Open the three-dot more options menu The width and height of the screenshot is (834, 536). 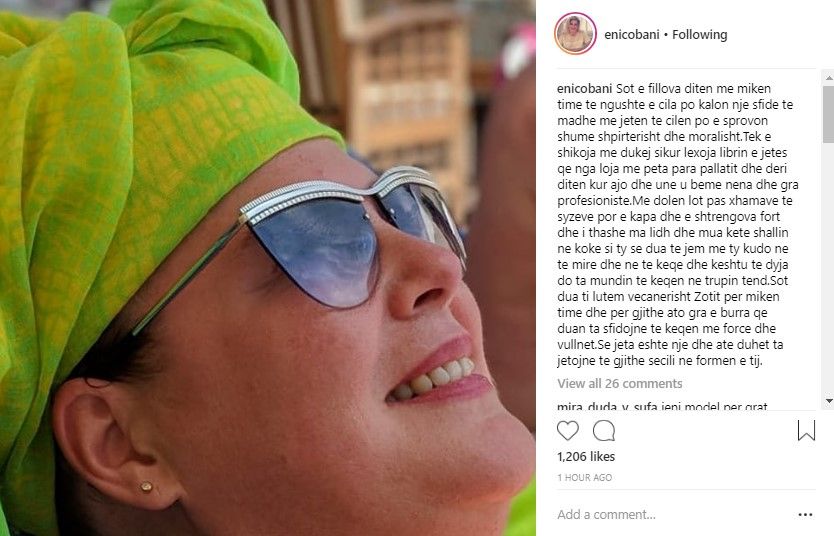[805, 514]
